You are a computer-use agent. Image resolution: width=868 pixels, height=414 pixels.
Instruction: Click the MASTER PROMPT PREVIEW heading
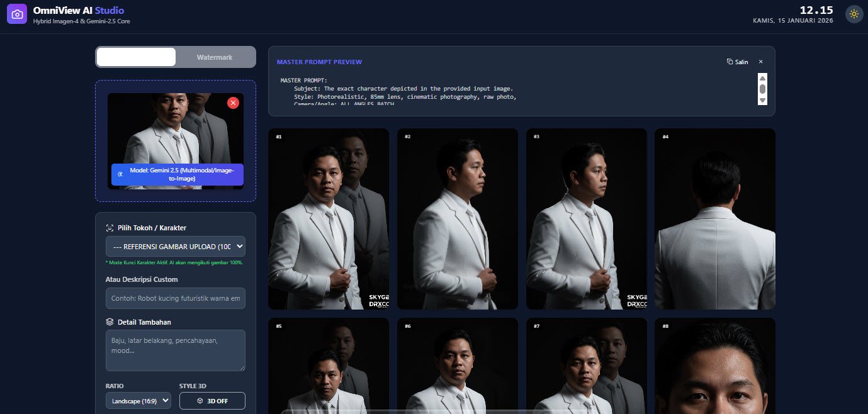[x=319, y=62]
